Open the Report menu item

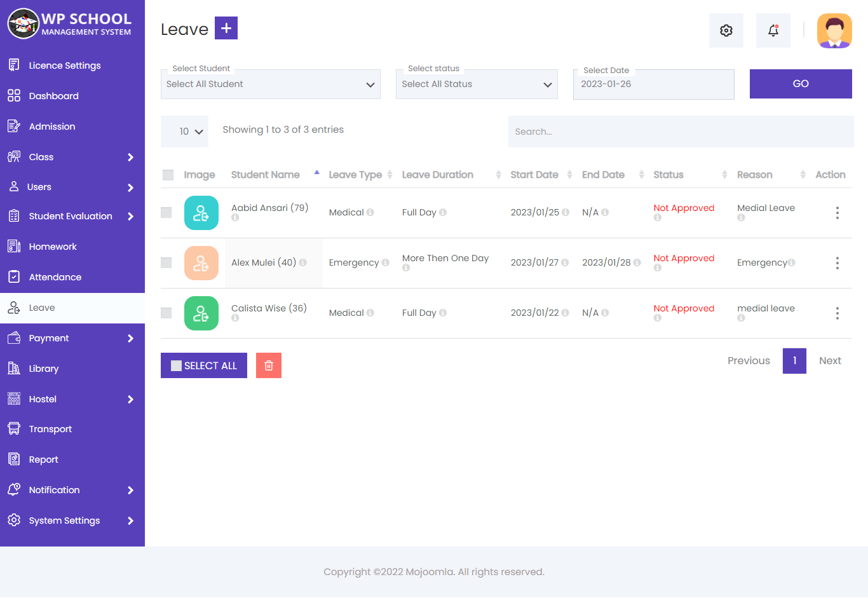pos(72,459)
